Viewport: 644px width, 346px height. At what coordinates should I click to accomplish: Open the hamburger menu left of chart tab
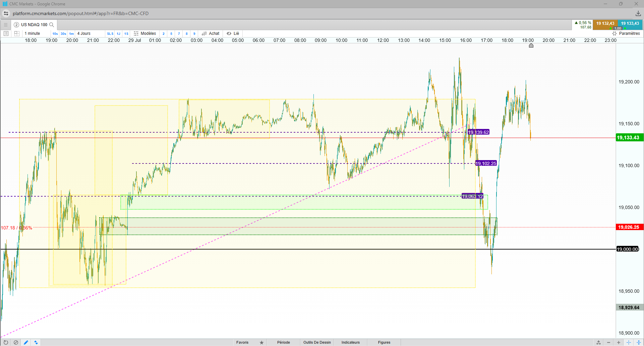pyautogui.click(x=6, y=25)
